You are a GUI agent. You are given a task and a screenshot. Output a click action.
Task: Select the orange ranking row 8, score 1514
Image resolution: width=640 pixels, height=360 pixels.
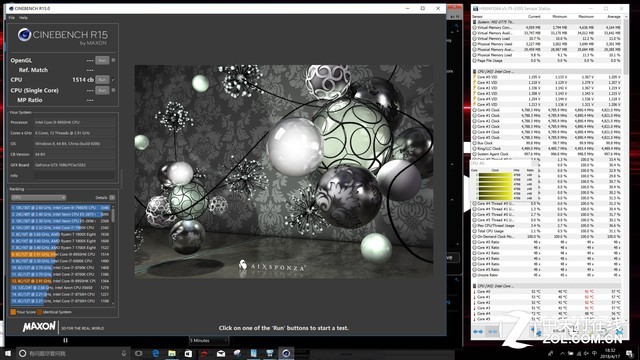click(60, 254)
